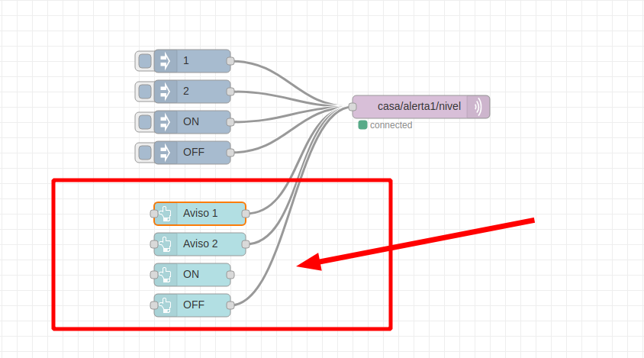This screenshot has width=644, height=358.
Task: Click the hand icon on dashboard ON node
Action: 165,275
